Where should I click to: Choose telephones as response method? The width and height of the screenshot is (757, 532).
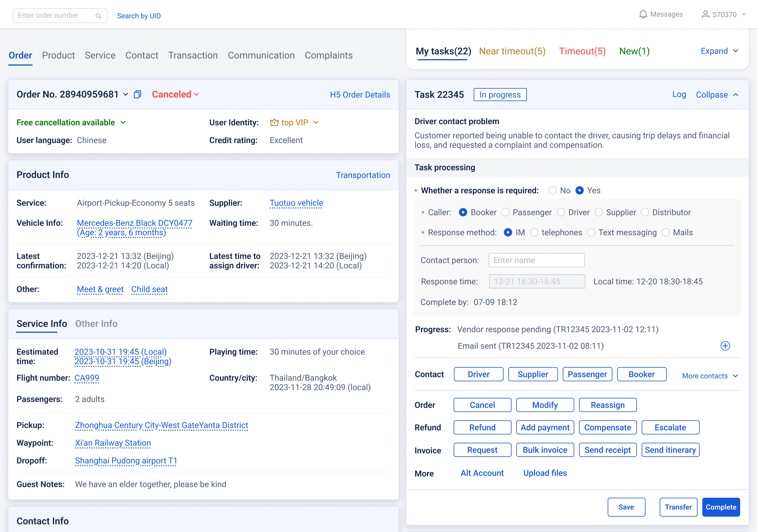pyautogui.click(x=534, y=233)
